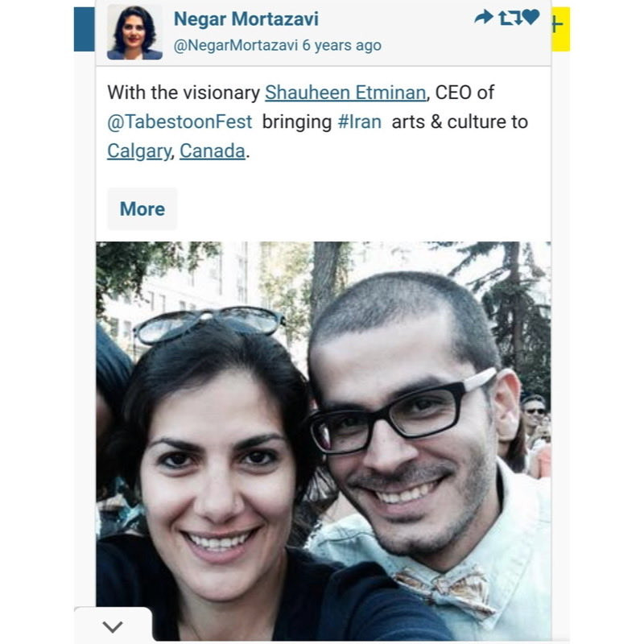Open the @TabestoonFest mention
This screenshot has height=644, width=644.
(x=180, y=122)
